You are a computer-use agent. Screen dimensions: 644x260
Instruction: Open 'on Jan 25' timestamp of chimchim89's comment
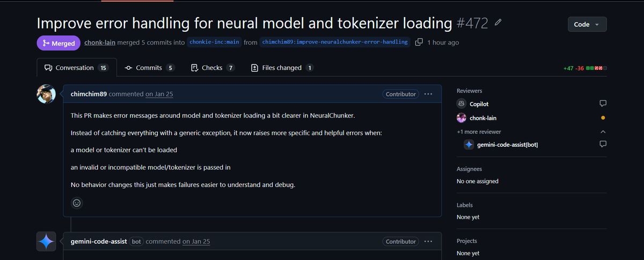point(159,94)
